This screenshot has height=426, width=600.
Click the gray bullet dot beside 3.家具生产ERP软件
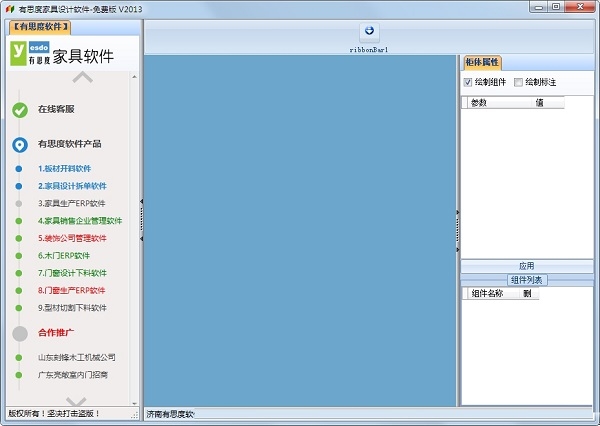pyautogui.click(x=18, y=204)
